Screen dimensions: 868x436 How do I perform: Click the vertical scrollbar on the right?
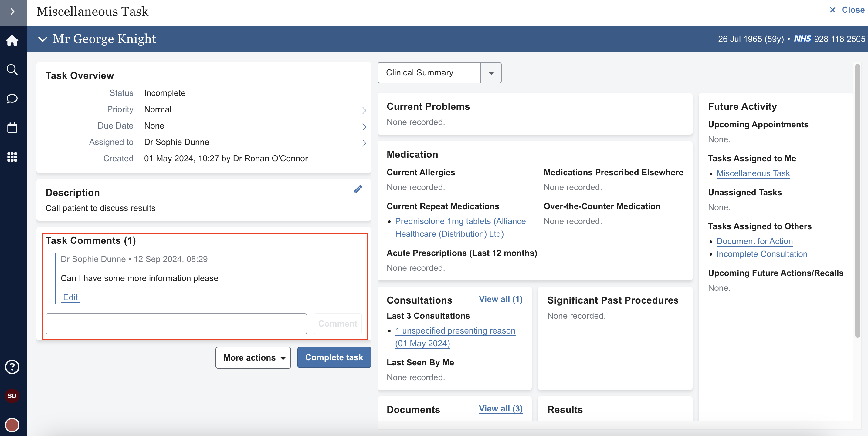pos(857,202)
